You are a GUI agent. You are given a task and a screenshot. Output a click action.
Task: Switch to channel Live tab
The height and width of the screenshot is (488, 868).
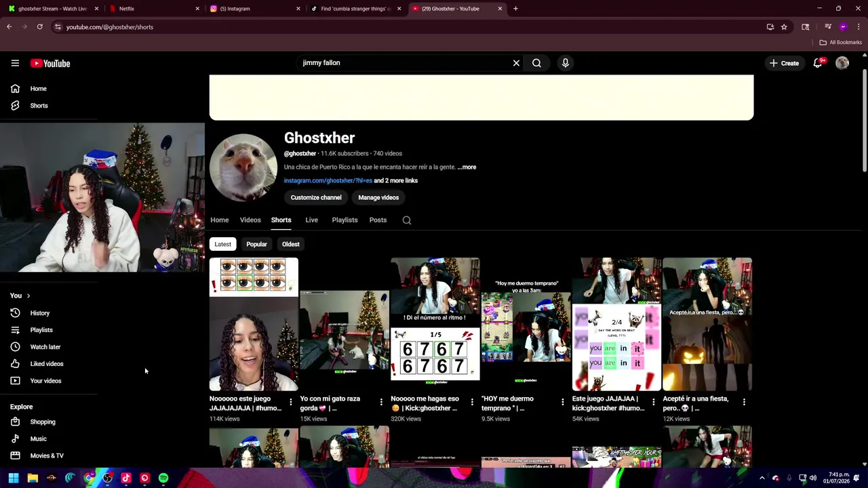click(311, 220)
